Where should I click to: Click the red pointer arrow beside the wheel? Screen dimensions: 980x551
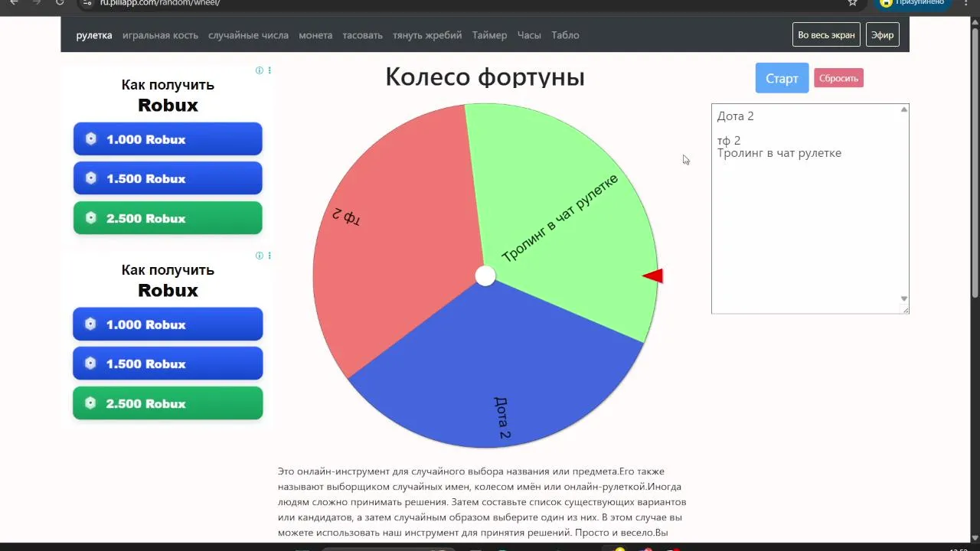point(653,275)
